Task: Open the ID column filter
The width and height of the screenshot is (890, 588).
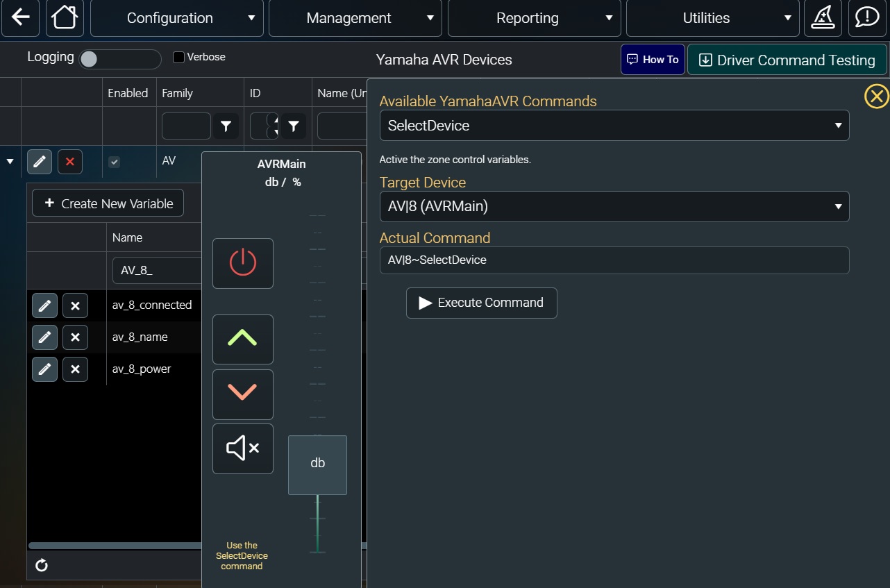Action: pyautogui.click(x=294, y=126)
